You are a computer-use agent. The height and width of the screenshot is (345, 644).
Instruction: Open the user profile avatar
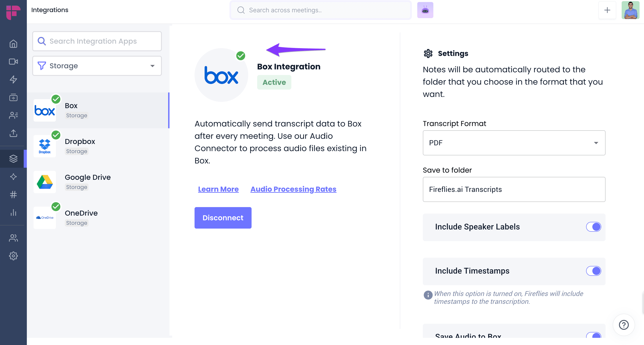[630, 10]
